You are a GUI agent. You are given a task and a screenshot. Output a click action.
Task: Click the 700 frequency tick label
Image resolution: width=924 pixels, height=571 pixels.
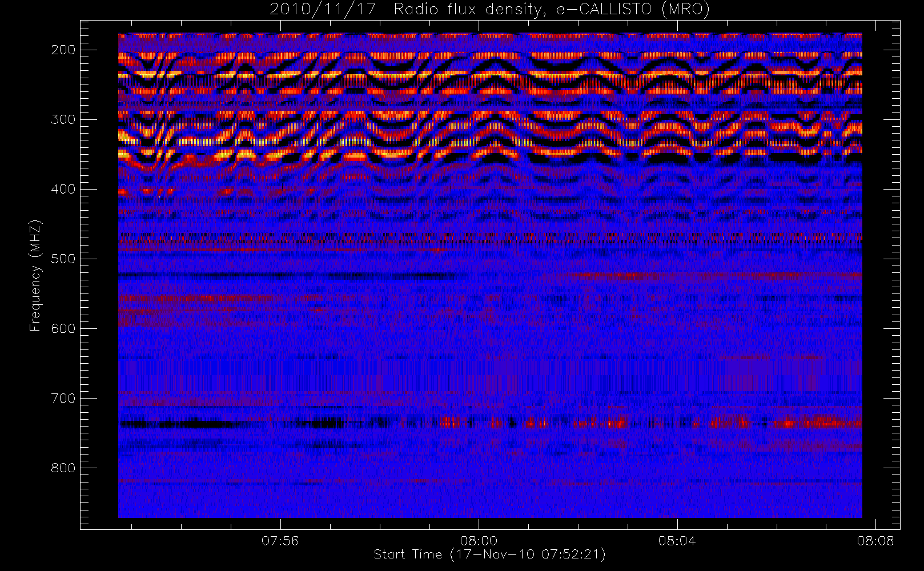coord(63,398)
